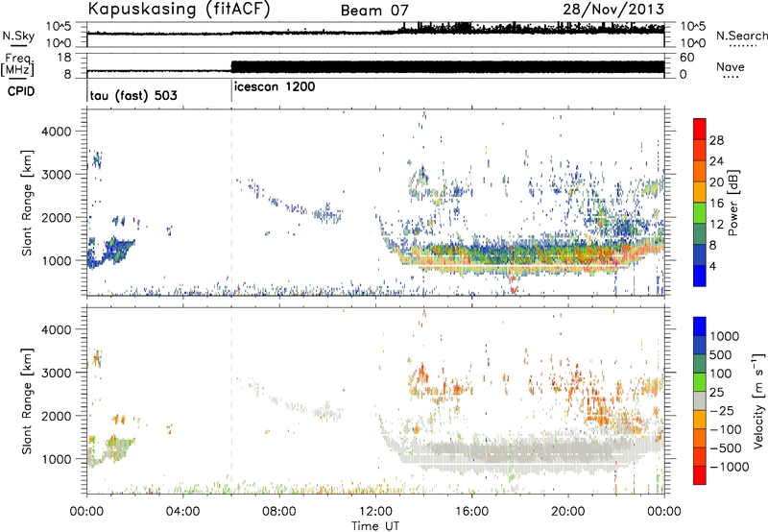Click the Kapuskasing (fitACF) plot title
Viewport: 768px width, 532px height.
pos(180,10)
